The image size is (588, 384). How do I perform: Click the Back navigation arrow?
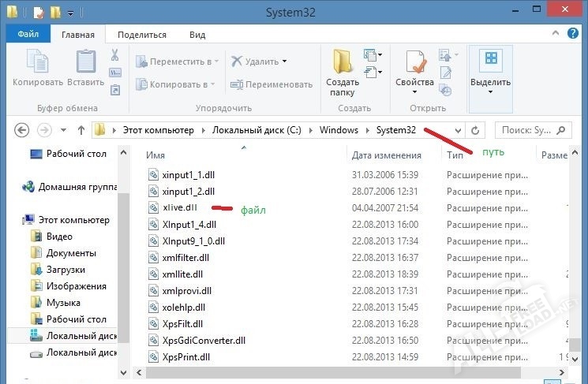[x=22, y=130]
